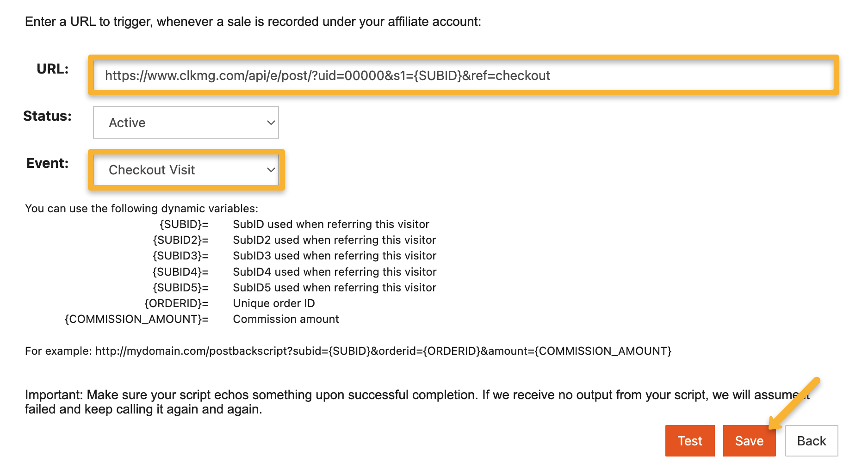Click the {COMMISSION_AMOUNT}= variable name
The height and width of the screenshot is (469, 868).
[136, 319]
